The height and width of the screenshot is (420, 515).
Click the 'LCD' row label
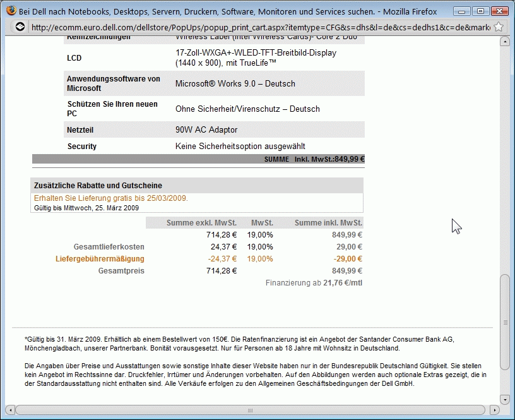pyautogui.click(x=74, y=58)
